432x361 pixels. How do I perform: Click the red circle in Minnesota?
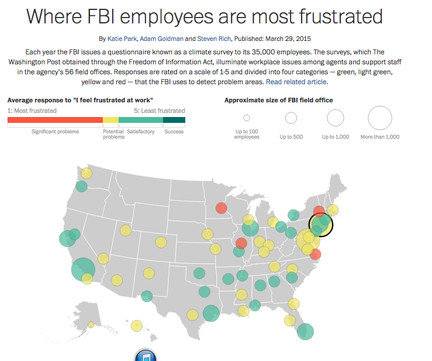click(x=221, y=208)
